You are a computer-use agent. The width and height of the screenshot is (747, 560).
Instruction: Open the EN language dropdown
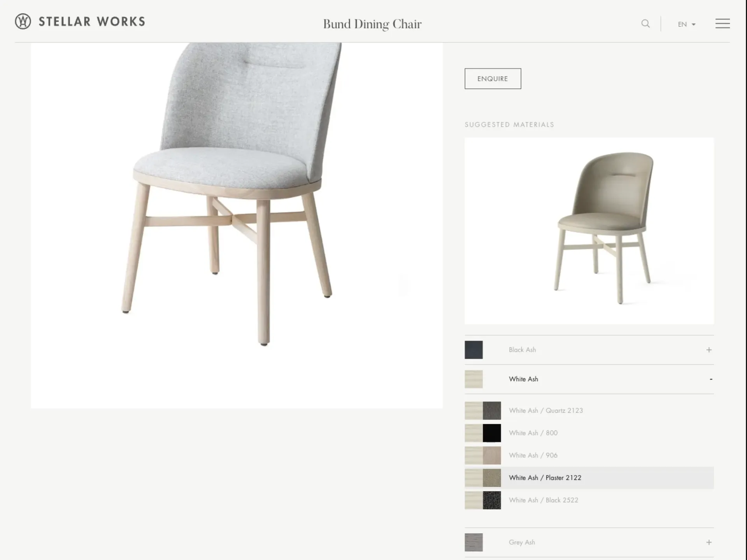click(x=687, y=24)
